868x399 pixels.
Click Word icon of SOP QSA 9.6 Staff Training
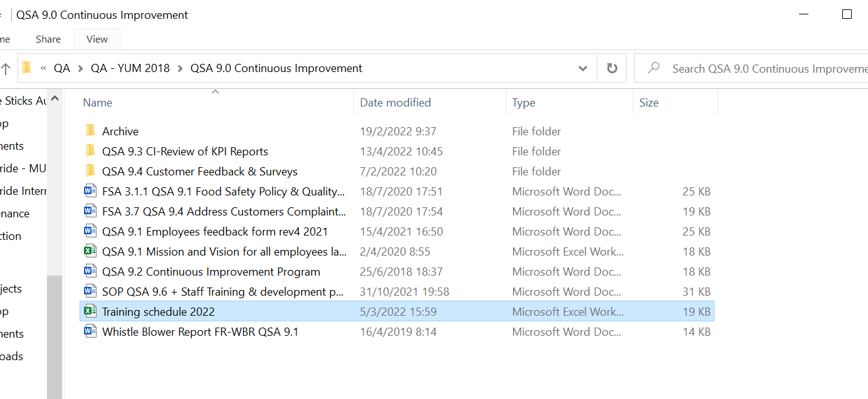(x=90, y=291)
